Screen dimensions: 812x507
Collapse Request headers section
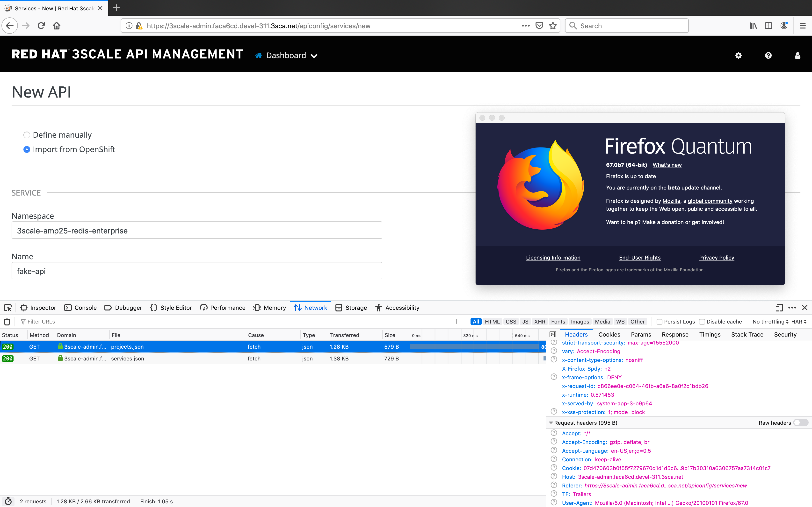(x=551, y=422)
